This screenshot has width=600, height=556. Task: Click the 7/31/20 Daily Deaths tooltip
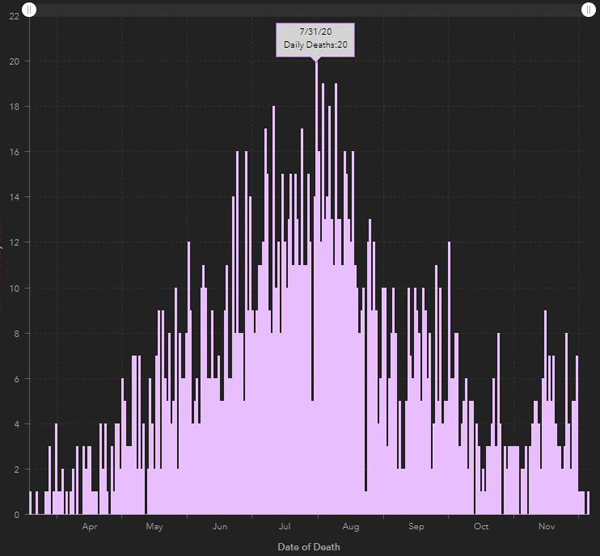(315, 40)
